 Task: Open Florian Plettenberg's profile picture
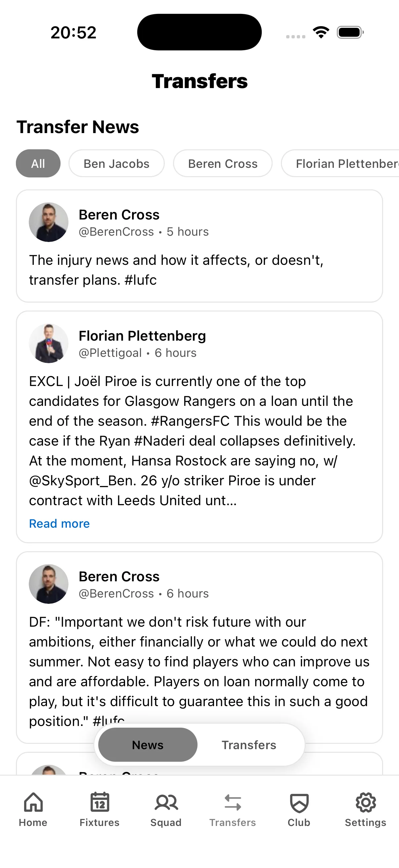49,343
